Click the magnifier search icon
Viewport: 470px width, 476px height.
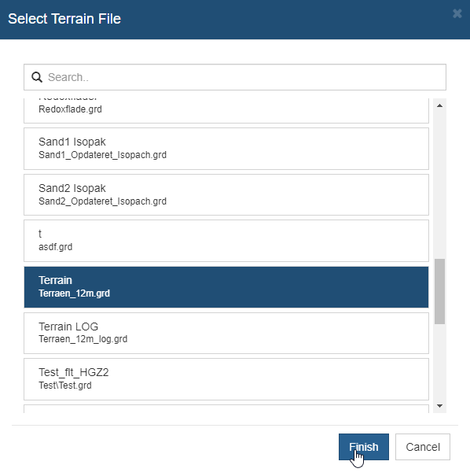coord(37,77)
